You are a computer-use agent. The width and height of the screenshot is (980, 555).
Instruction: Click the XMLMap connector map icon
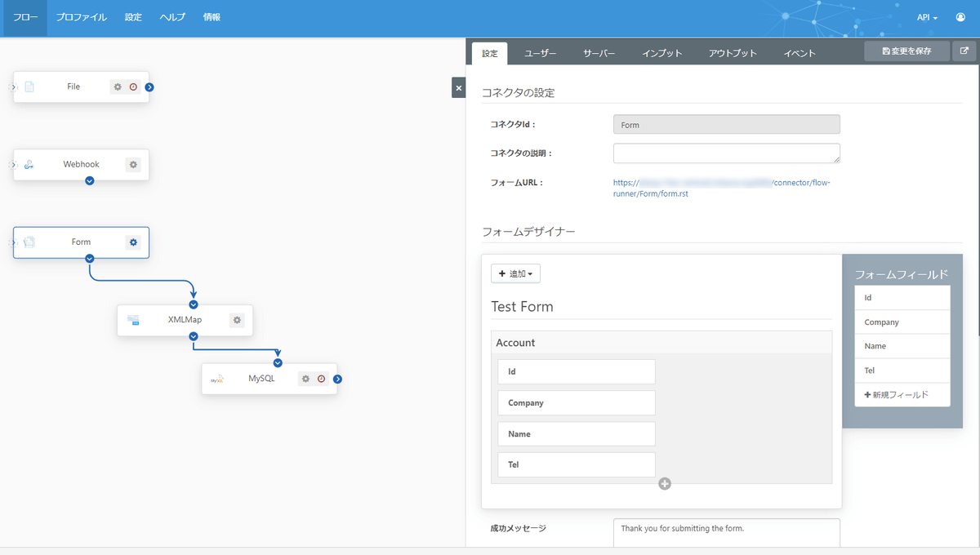coord(133,320)
